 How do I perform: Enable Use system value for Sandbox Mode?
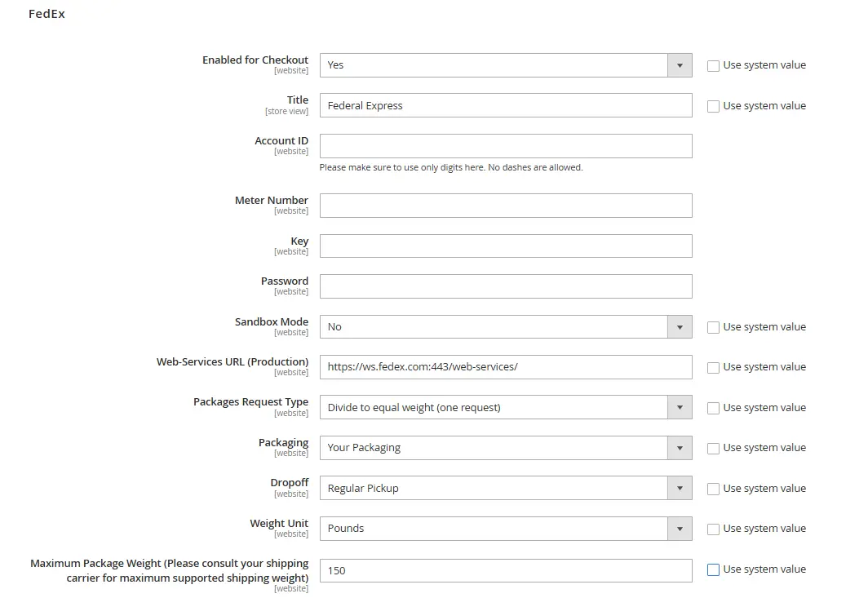coord(713,326)
